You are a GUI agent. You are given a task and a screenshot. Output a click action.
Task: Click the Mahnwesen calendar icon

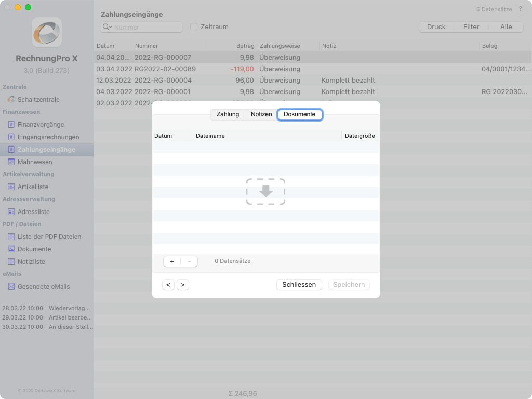coord(11,162)
